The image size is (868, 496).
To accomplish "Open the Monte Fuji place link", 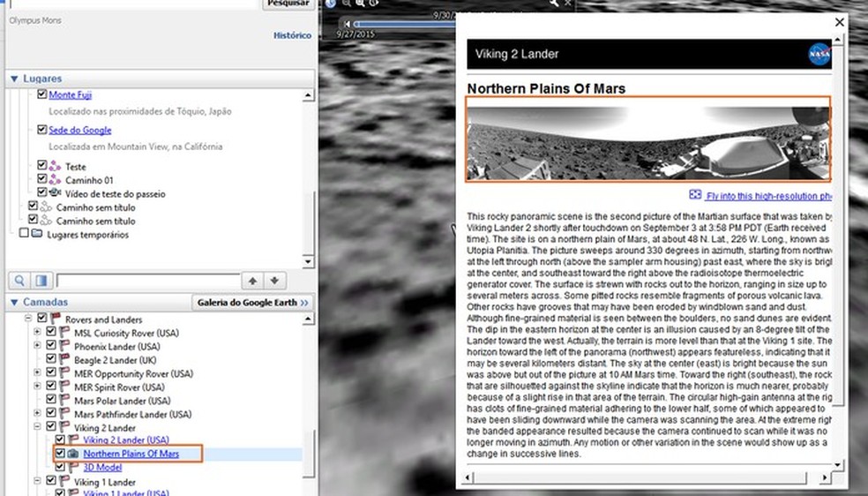I will (71, 94).
